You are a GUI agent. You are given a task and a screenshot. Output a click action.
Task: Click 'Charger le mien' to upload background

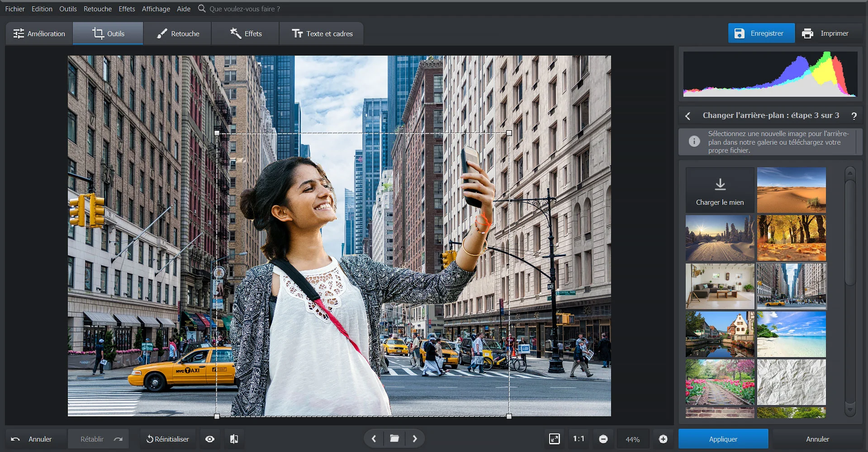[720, 190]
